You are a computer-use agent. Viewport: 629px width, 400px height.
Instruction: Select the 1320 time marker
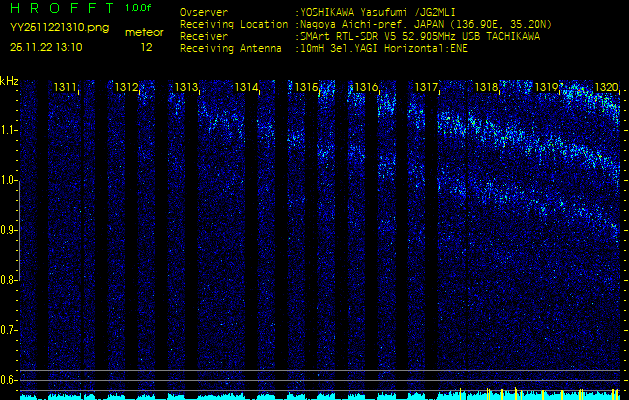(x=606, y=88)
